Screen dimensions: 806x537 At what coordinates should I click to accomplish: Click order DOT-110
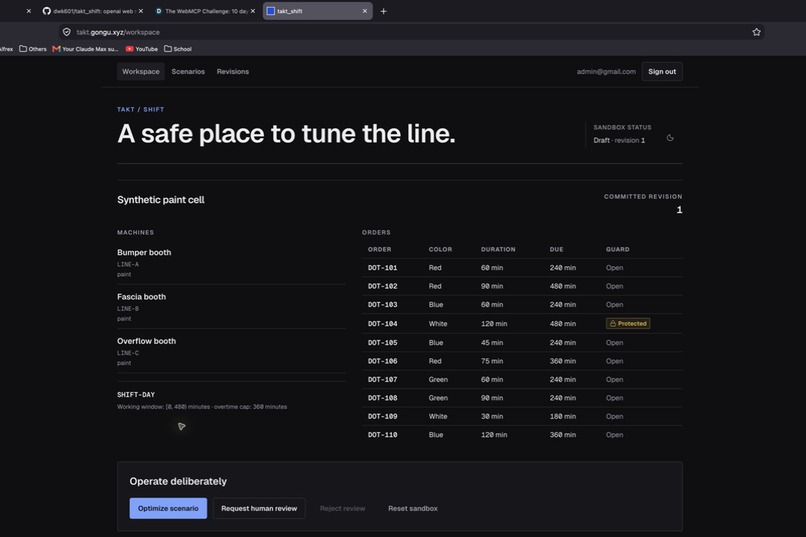[382, 435]
